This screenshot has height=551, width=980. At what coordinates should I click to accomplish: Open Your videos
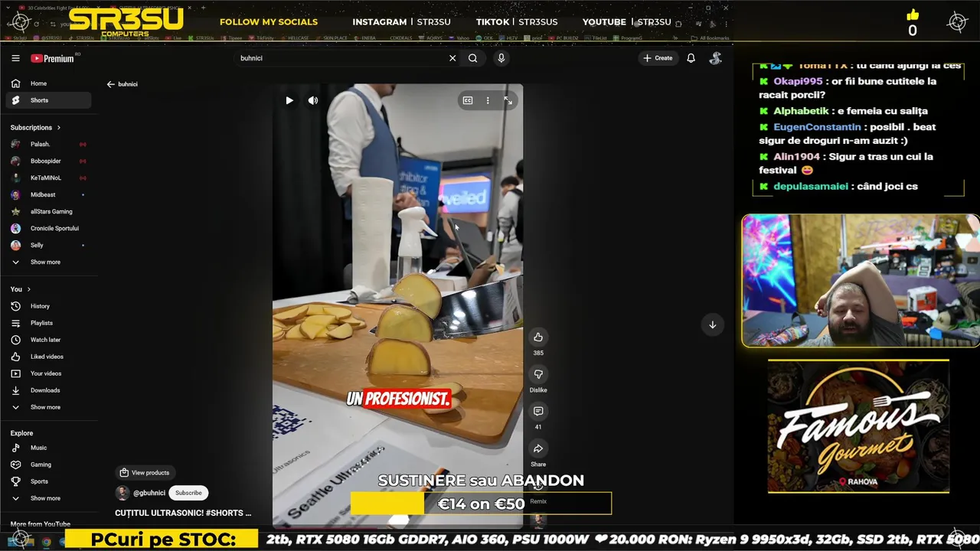click(48, 373)
